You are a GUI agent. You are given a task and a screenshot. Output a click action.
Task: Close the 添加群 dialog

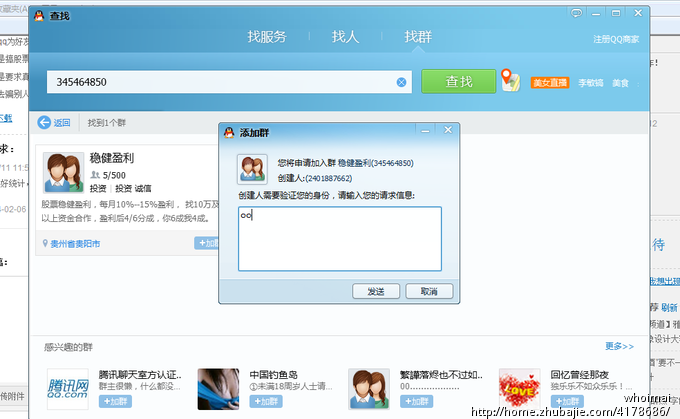click(448, 130)
